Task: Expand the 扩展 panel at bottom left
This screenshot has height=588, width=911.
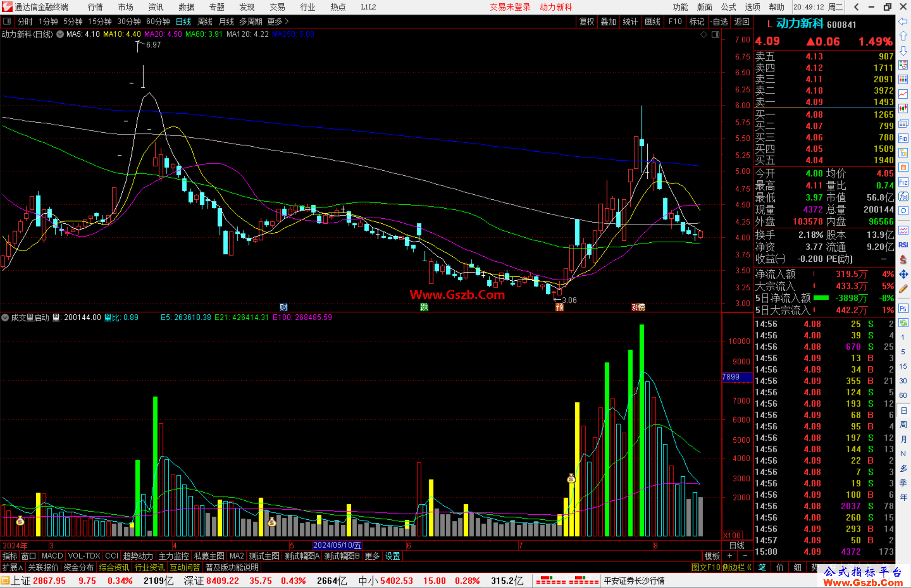Action: pos(13,567)
